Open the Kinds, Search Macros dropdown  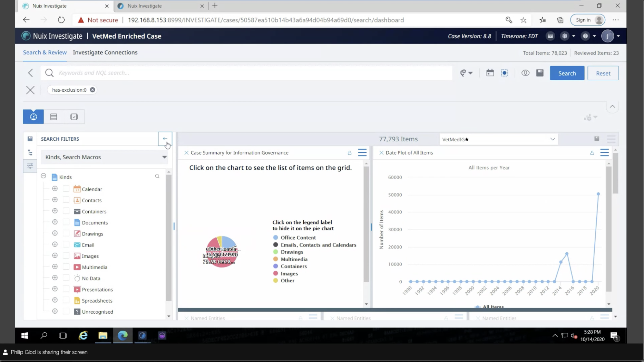pos(105,157)
